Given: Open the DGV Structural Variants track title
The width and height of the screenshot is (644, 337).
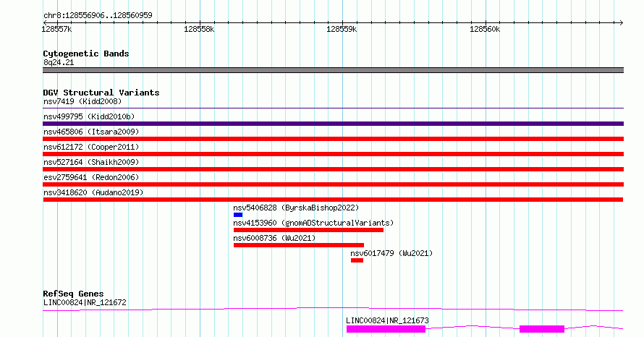Looking at the screenshot, I should [101, 93].
